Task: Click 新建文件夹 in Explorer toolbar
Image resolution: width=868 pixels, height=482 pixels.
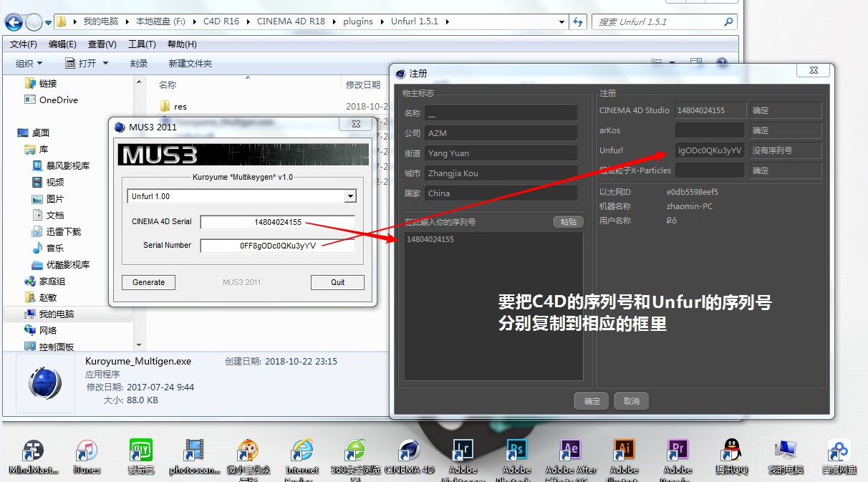Action: click(x=191, y=63)
